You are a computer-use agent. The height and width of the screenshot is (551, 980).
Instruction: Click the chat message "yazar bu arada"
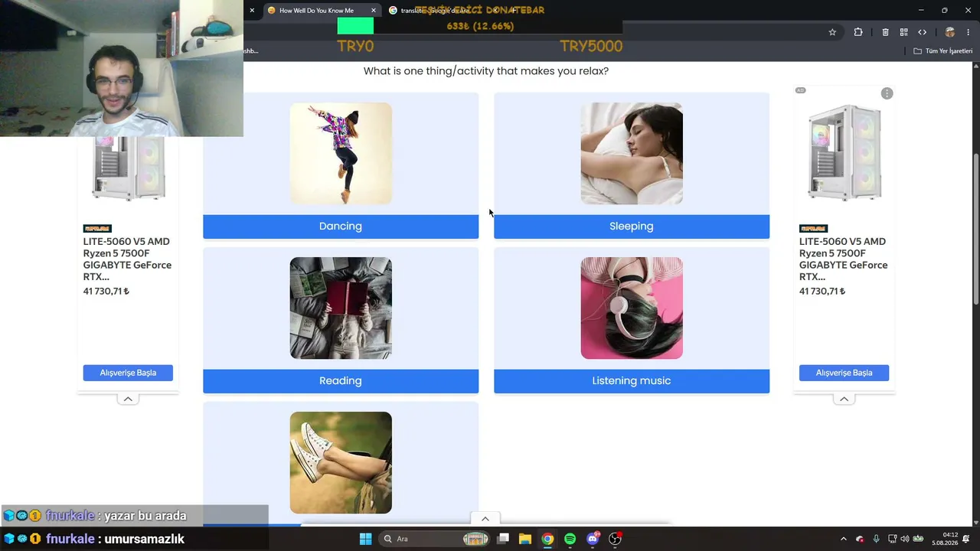point(145,516)
